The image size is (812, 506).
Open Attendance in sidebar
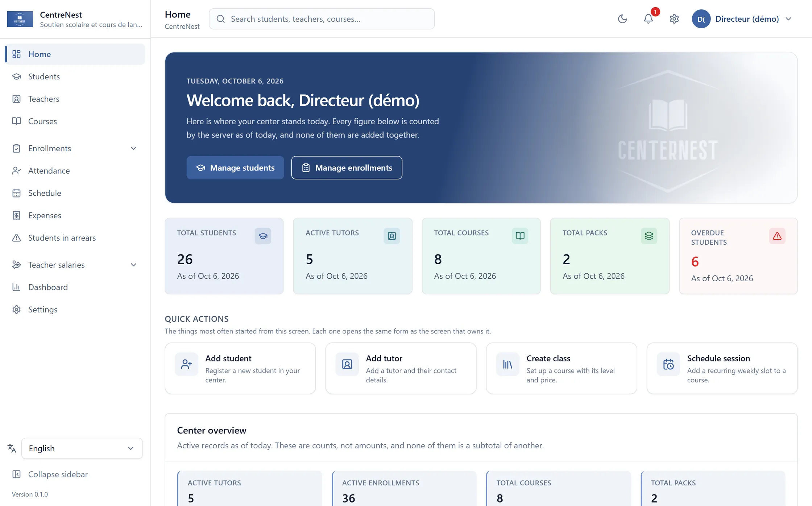click(75, 171)
